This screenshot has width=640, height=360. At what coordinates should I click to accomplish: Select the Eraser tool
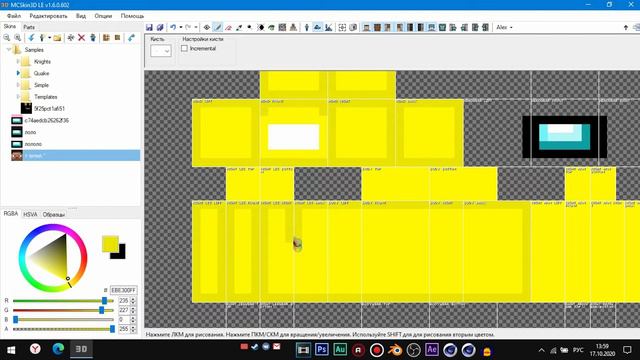click(x=228, y=27)
